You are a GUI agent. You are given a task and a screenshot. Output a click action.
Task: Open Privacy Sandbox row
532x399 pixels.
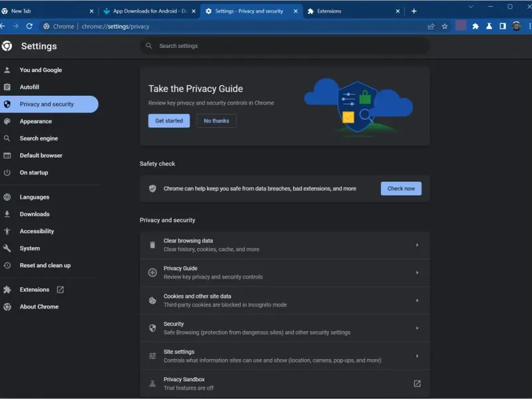[285, 384]
